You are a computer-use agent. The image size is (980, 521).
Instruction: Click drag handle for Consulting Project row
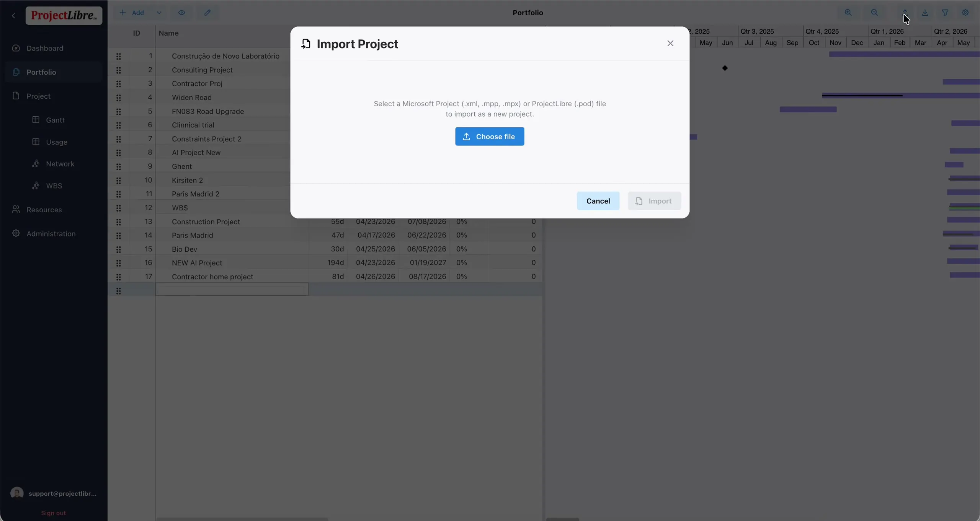(119, 70)
